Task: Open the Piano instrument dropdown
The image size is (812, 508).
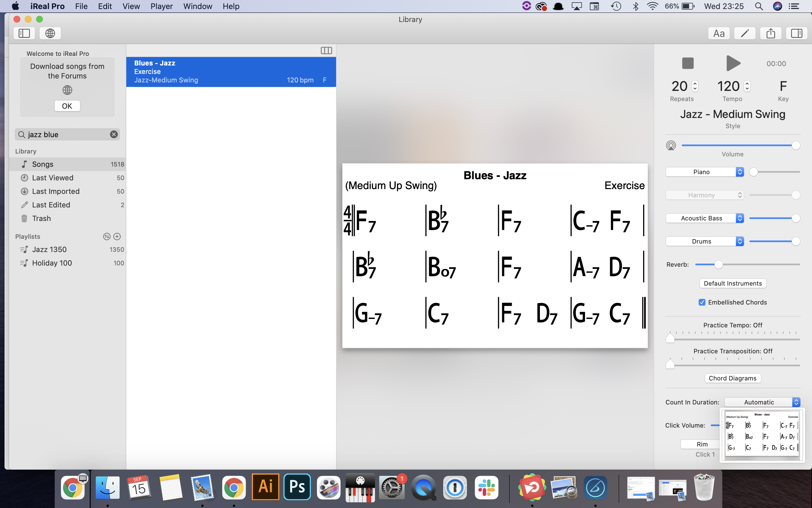Action: 705,172
